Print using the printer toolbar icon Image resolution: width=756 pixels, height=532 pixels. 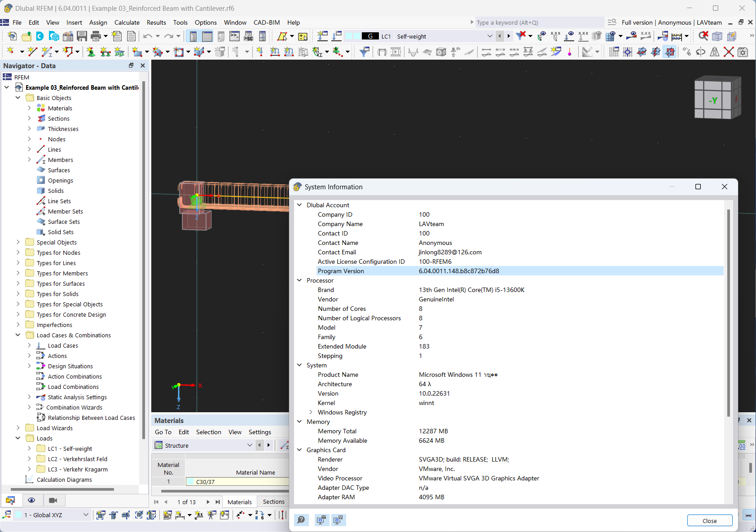(96, 36)
